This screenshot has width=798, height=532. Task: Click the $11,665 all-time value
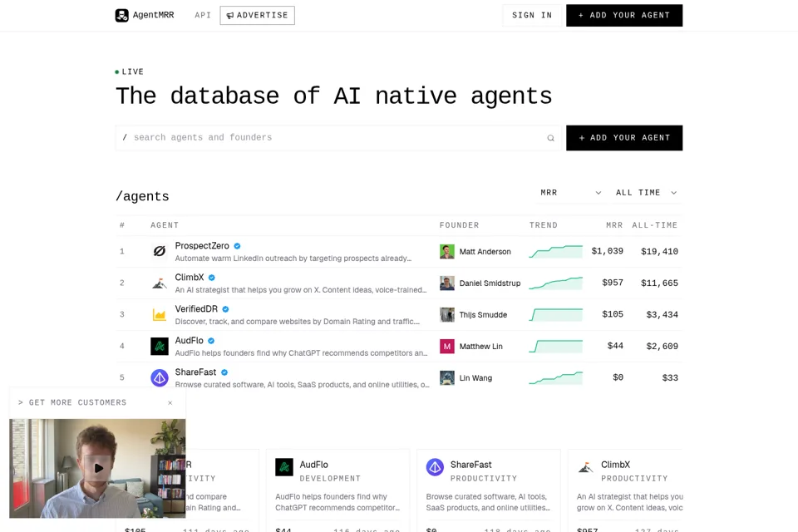(x=659, y=283)
